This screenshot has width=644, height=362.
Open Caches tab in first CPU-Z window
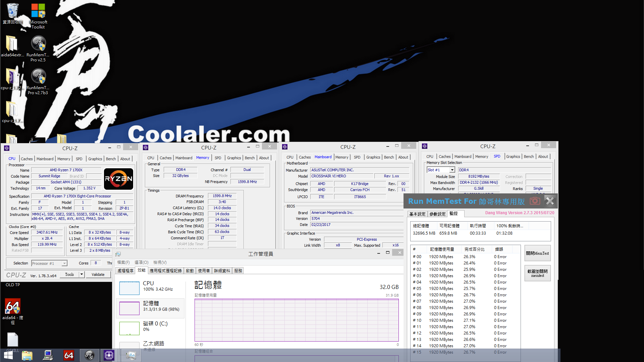(27, 159)
